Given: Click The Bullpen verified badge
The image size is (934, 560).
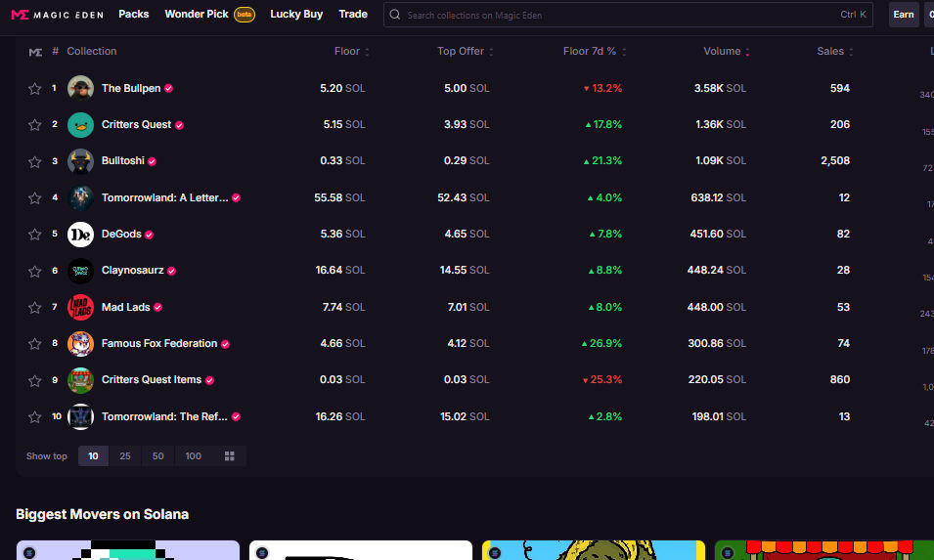Looking at the screenshot, I should [169, 89].
